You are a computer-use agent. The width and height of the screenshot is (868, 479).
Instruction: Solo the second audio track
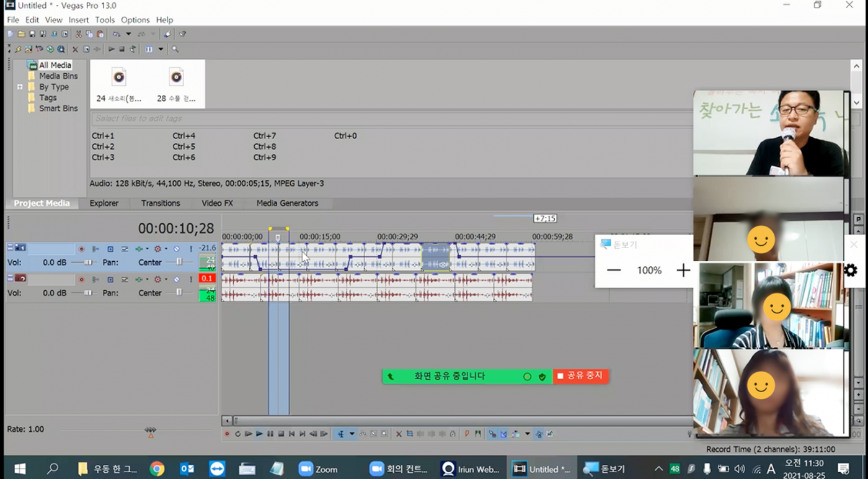191,279
